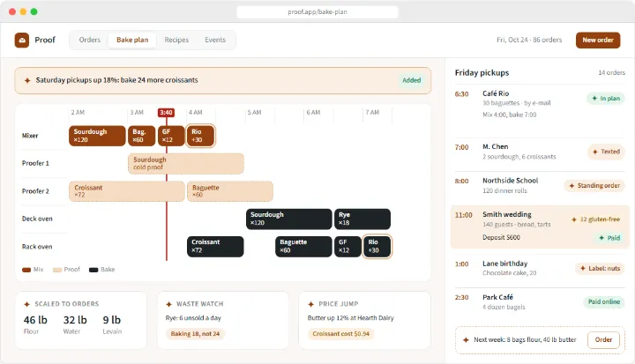Select Deck oven Sourdough ×120 bake block
Viewport: 635px width, 364px height.
(288, 219)
